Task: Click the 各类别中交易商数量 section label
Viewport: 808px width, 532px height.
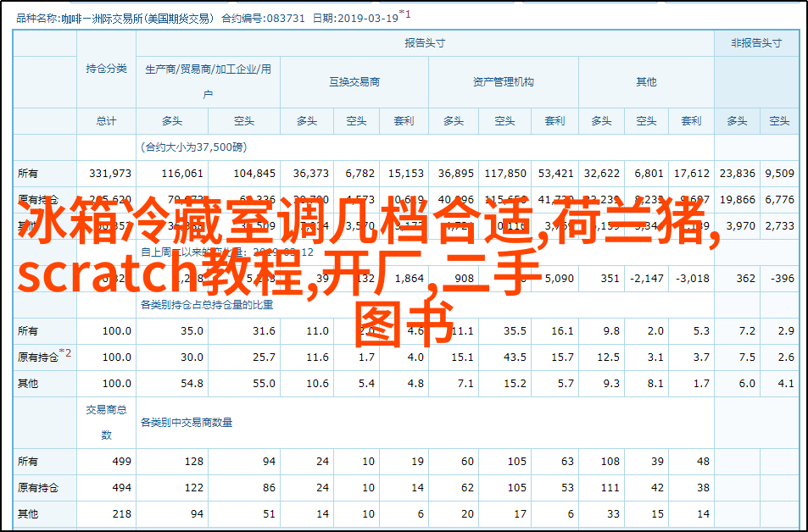Action: pyautogui.click(x=191, y=422)
